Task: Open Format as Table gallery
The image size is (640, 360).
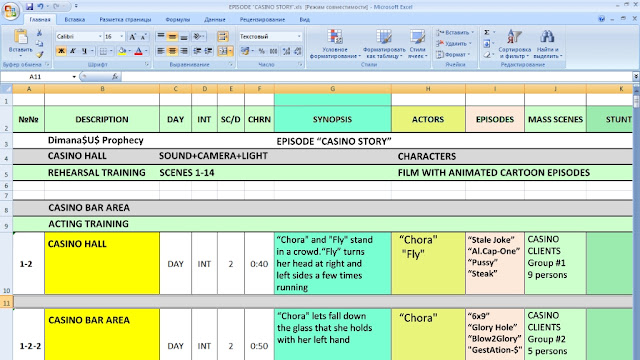Action: point(384,44)
